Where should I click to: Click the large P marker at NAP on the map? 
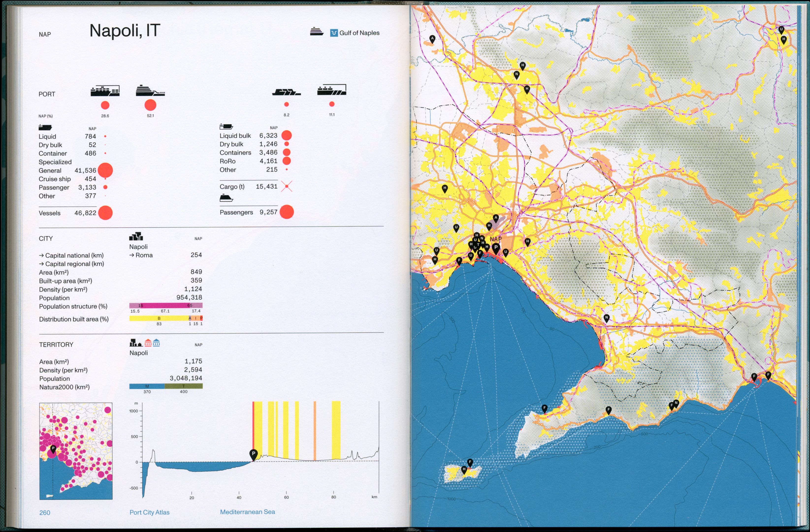tap(496, 248)
